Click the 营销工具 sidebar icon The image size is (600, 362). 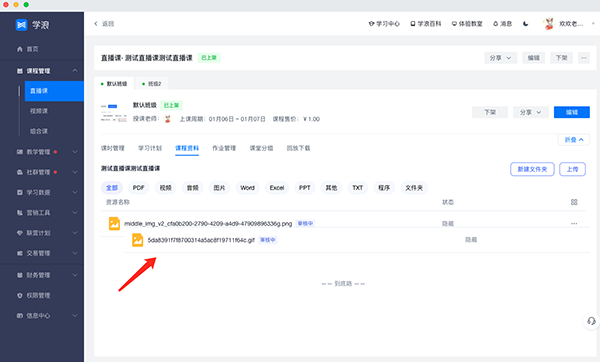[x=20, y=213]
